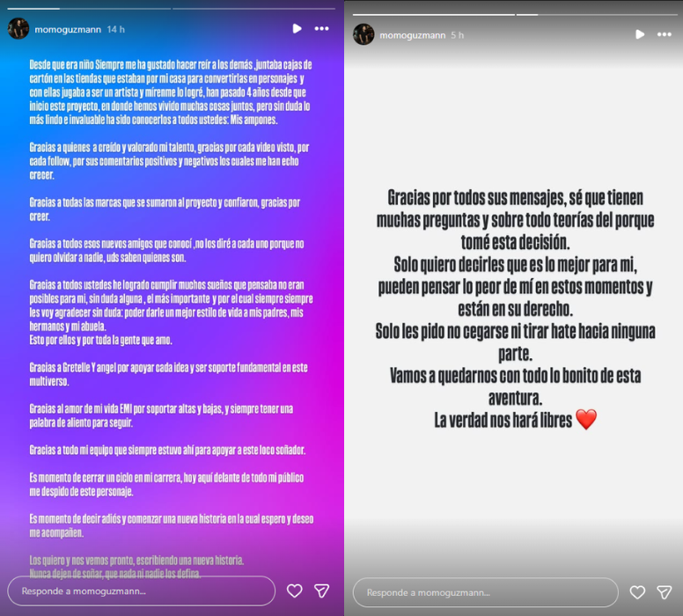This screenshot has width=683, height=616.
Task: Click the right story profile avatar
Action: (364, 34)
